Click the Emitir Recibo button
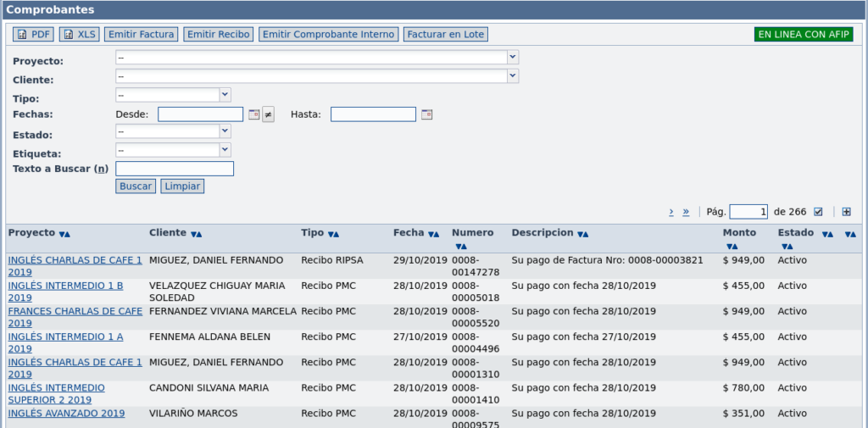This screenshot has width=868, height=428. point(218,35)
